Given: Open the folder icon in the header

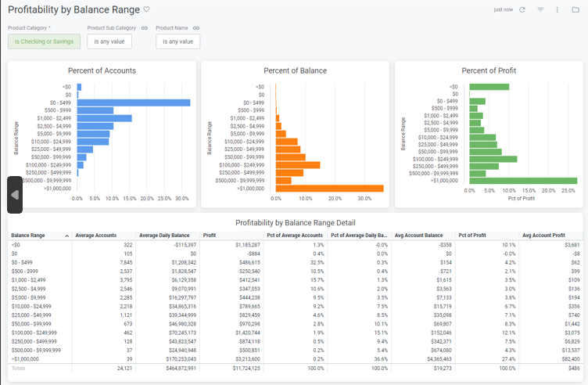Looking at the screenshot, I should [x=575, y=9].
